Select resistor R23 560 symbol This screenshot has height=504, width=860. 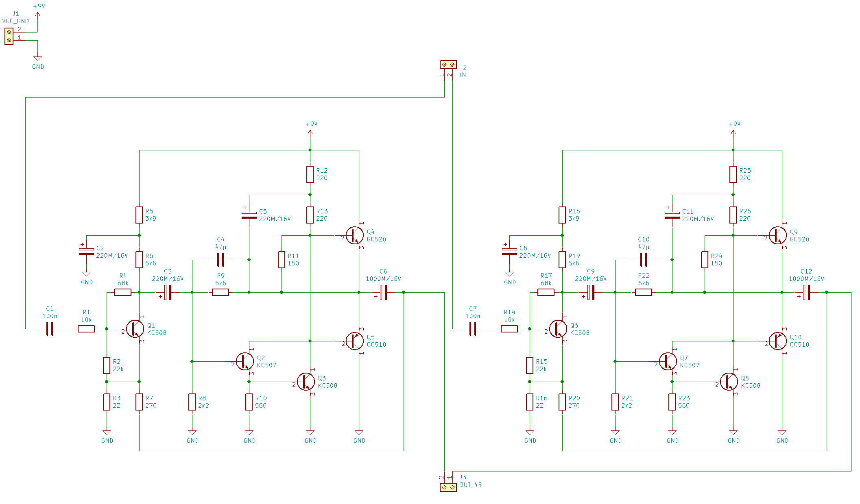tap(672, 402)
